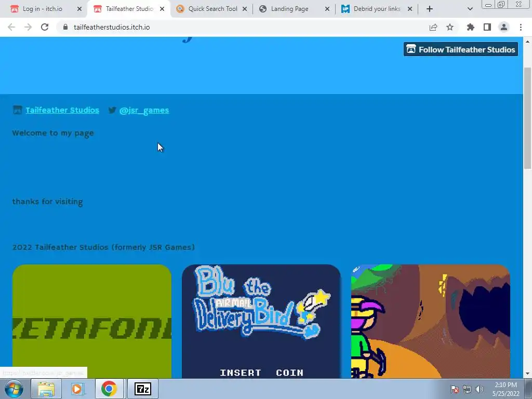Image resolution: width=532 pixels, height=399 pixels.
Task: Select the Tailfeather Studios tab
Action: click(x=129, y=9)
